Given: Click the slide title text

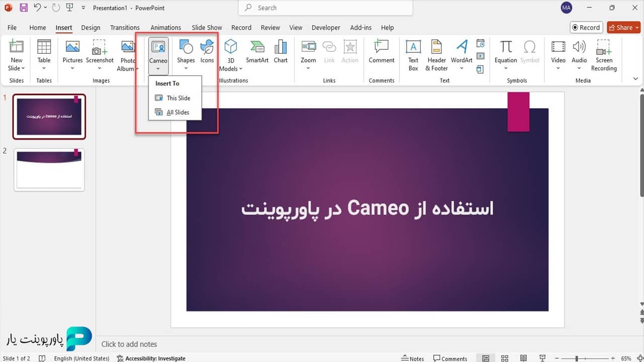Looking at the screenshot, I should (367, 208).
